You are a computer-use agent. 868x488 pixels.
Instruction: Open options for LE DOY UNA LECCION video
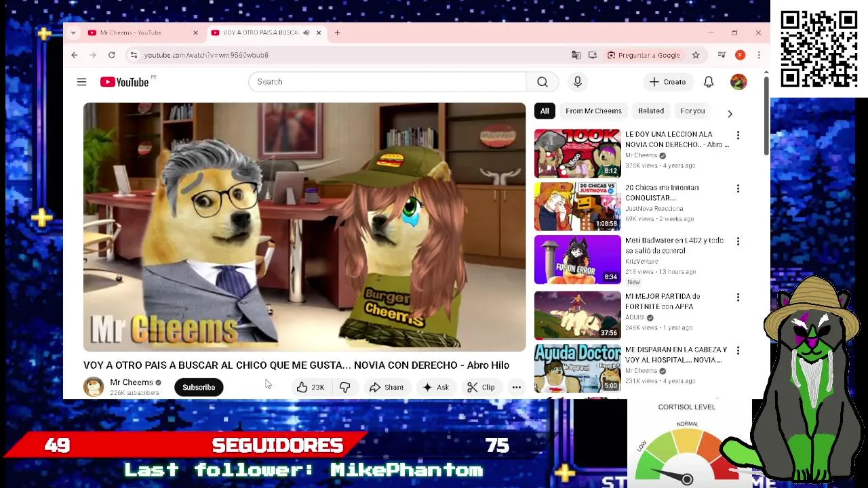pos(738,136)
